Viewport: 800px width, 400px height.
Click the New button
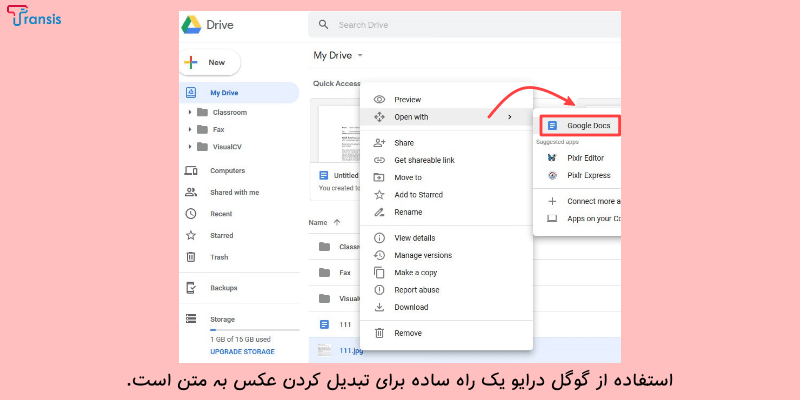[x=209, y=62]
